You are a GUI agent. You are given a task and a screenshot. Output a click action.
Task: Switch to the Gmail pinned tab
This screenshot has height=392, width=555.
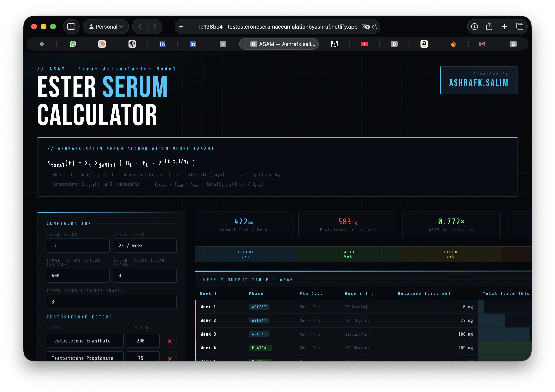click(482, 44)
